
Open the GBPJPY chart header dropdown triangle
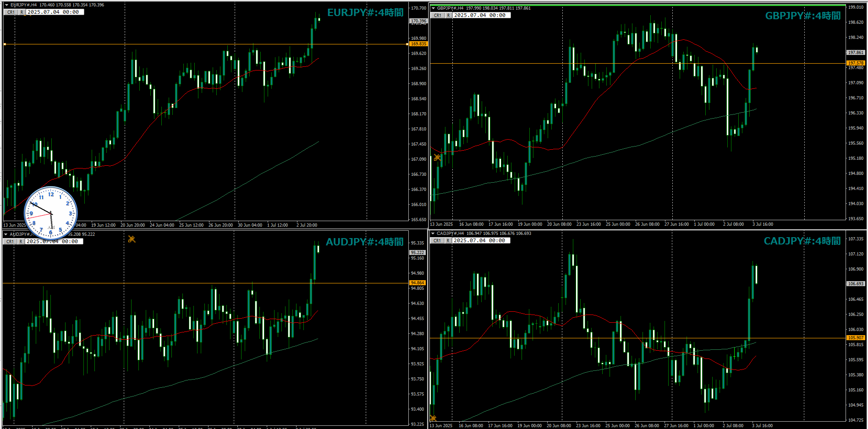coord(433,8)
